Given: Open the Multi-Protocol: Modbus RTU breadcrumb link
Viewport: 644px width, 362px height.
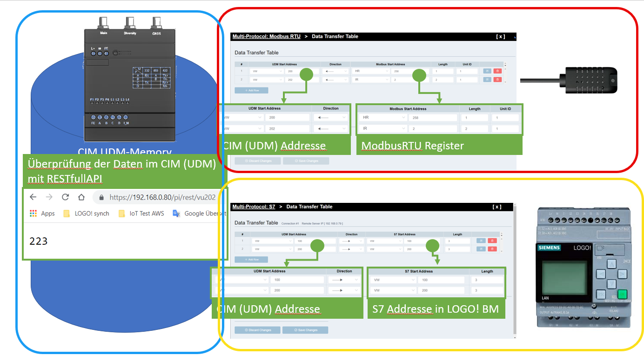Looking at the screenshot, I should click(266, 36).
